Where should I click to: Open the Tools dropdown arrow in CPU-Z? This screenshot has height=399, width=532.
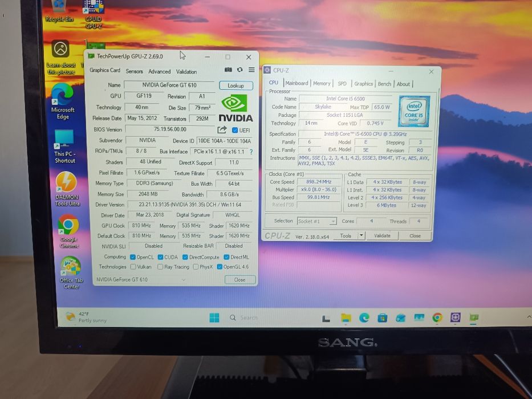[362, 235]
